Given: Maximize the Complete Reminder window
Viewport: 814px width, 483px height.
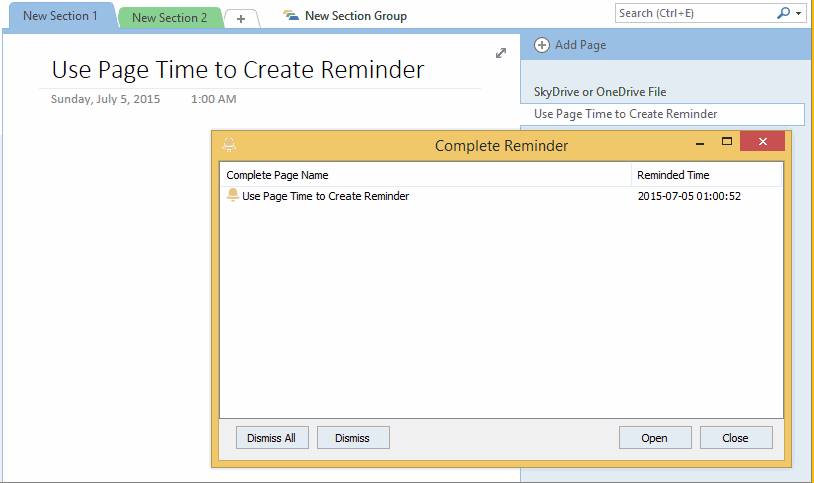Looking at the screenshot, I should coord(727,141).
